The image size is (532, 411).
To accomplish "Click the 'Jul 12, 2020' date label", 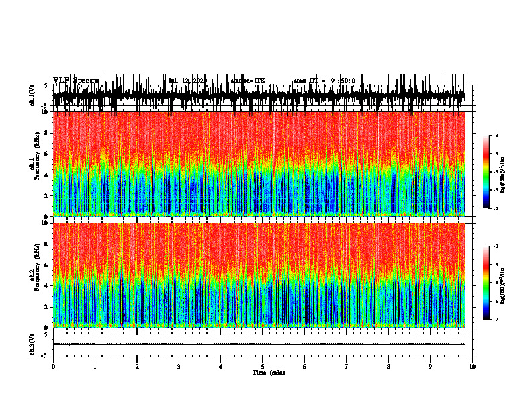I will [x=187, y=81].
